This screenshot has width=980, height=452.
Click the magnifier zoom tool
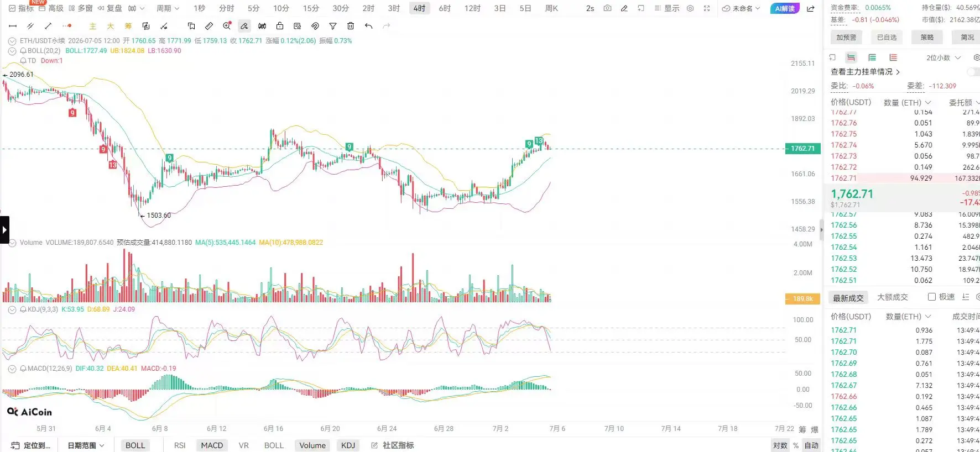227,26
